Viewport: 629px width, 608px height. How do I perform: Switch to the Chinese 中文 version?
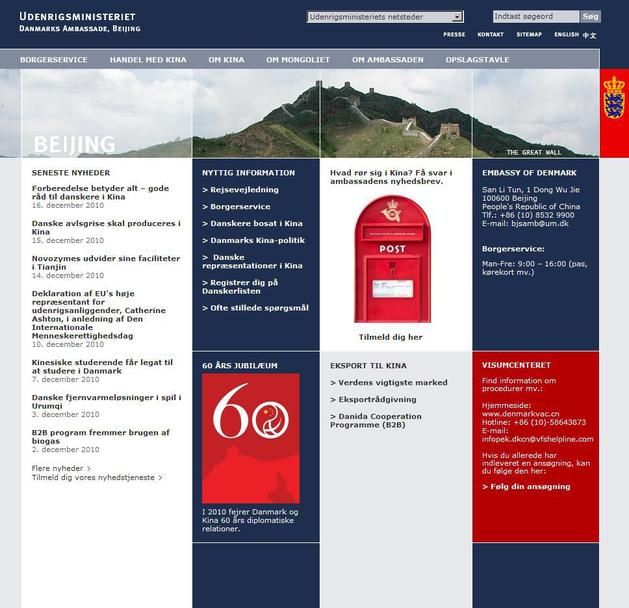point(589,35)
